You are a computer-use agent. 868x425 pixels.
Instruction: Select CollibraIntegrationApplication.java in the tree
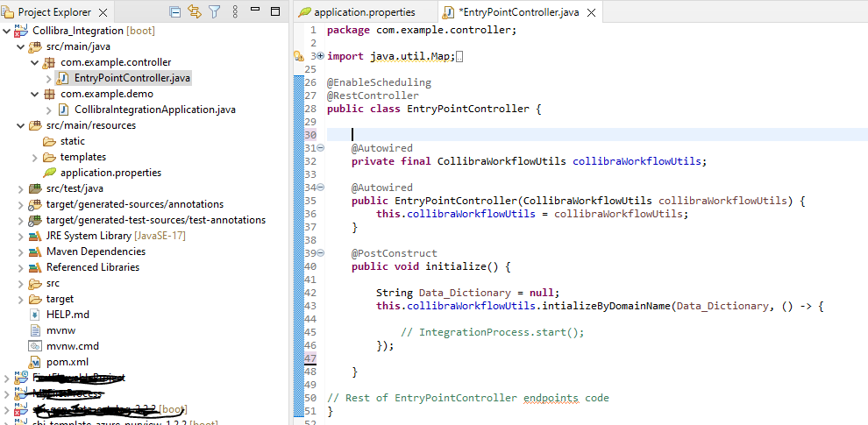(155, 110)
